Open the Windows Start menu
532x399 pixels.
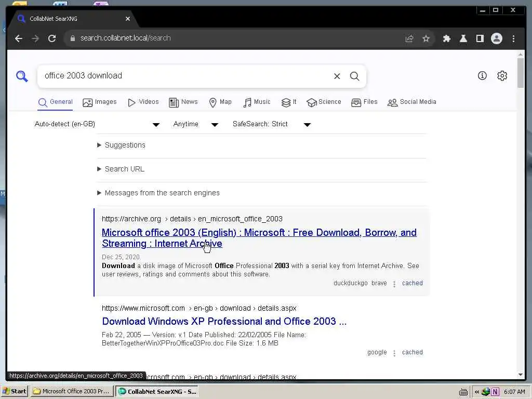15,392
